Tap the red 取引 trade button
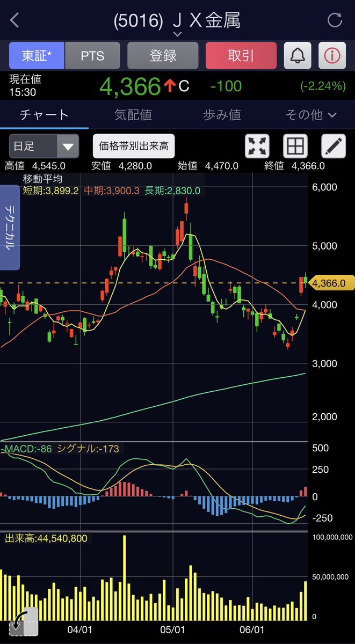Screen dimensions: 355x644 [x=241, y=56]
